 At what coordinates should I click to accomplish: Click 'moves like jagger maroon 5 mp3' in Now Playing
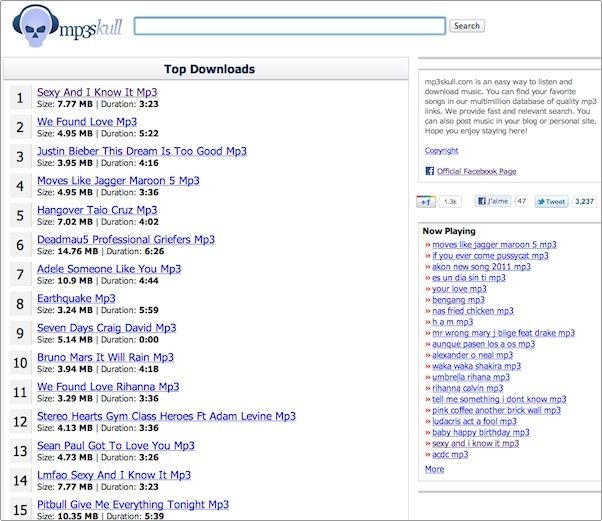(x=494, y=245)
